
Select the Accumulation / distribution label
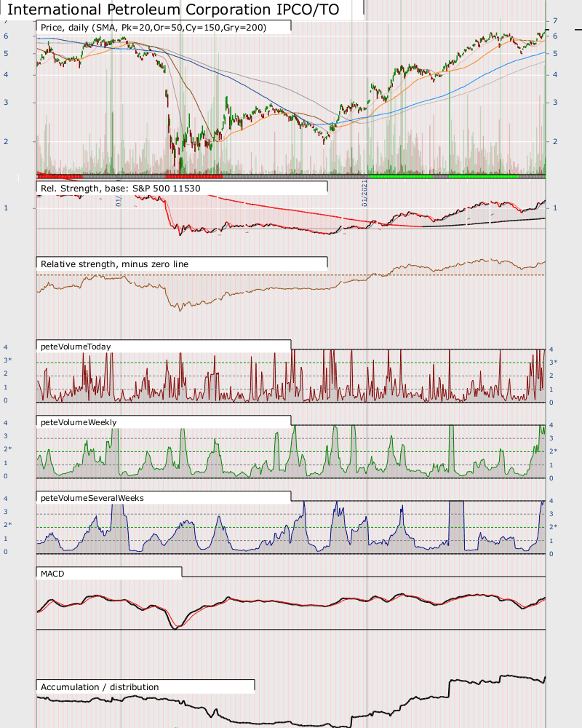(x=100, y=687)
